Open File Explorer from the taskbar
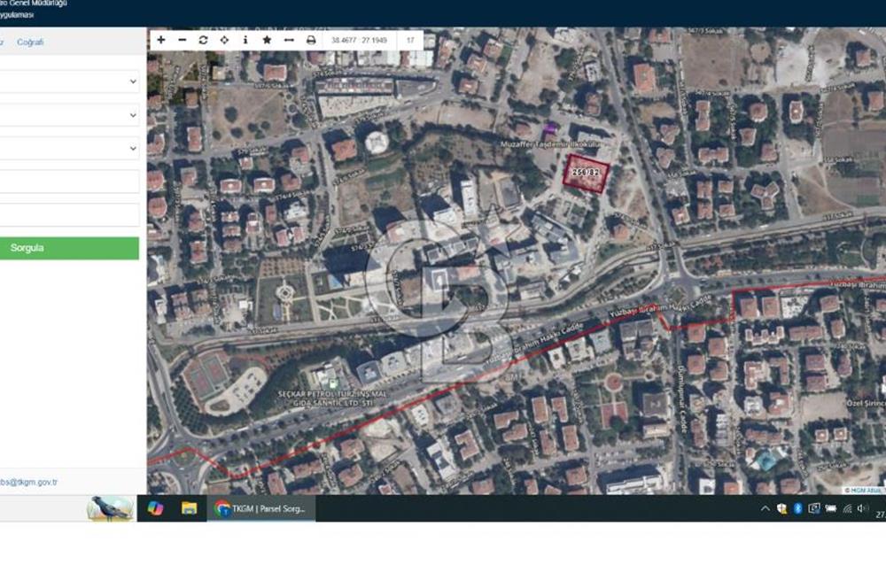Screen dimensions: 886x588 [189, 508]
